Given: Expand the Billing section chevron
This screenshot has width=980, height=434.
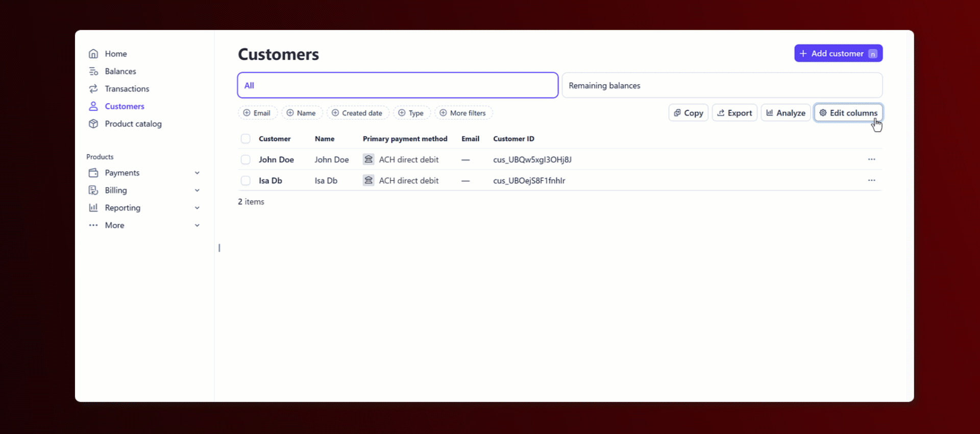Looking at the screenshot, I should pos(197,190).
